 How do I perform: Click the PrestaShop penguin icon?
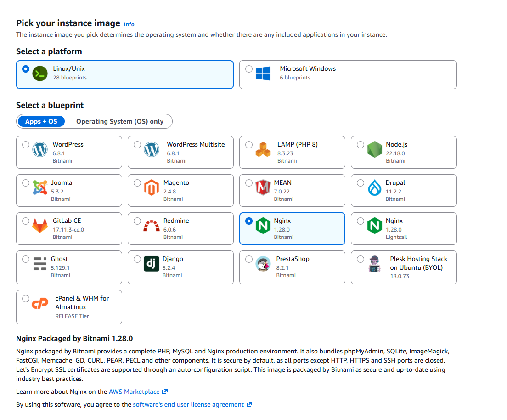coord(263,264)
